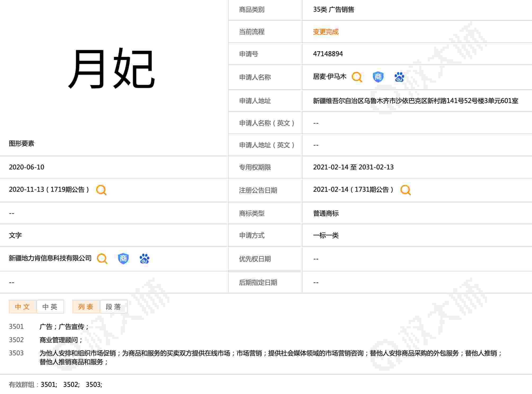Click the group code 3503 row
532x394 pixels.
click(16, 353)
